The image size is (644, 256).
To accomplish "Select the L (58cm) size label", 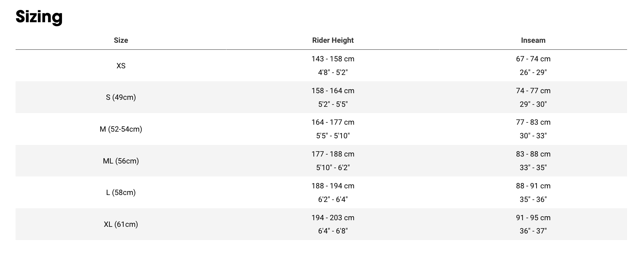I will (x=121, y=193).
